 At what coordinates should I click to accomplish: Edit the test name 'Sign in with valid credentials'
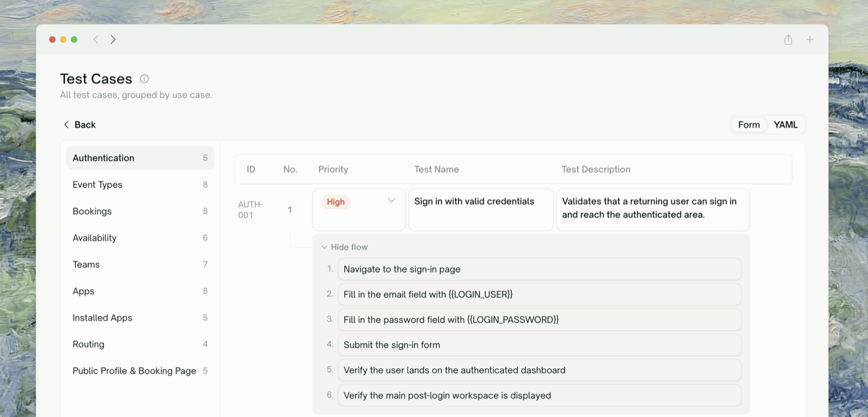[481, 209]
